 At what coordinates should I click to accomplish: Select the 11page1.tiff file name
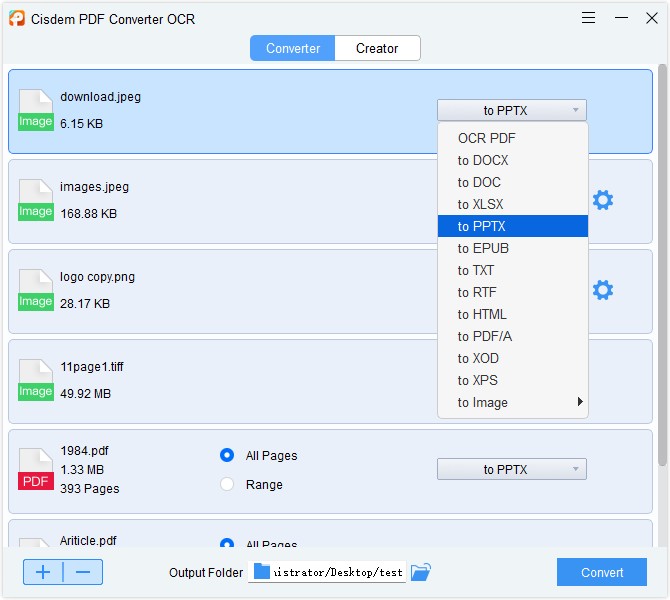pyautogui.click(x=92, y=367)
